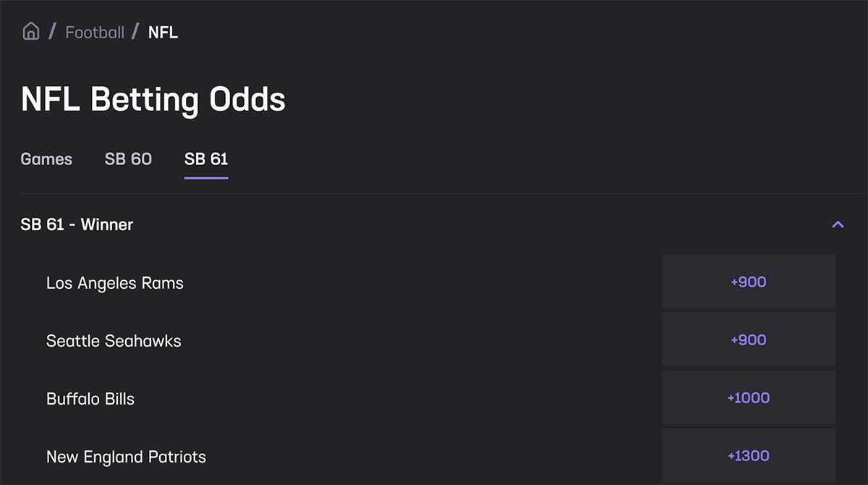
Task: Click the purple upward chevron on the right
Action: tap(838, 224)
